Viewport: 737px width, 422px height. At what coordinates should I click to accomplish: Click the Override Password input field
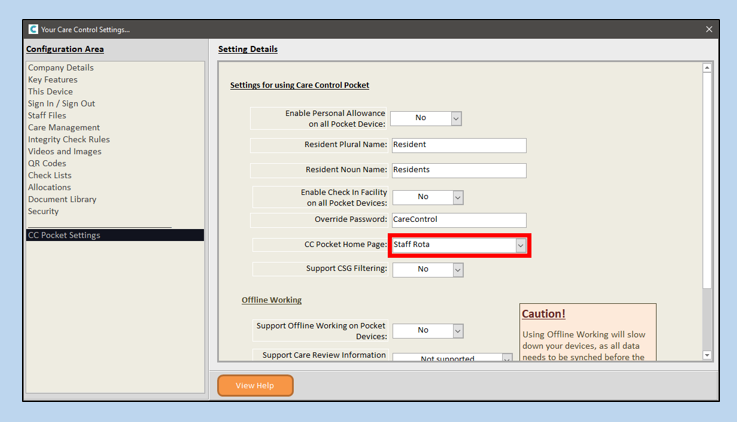click(x=458, y=220)
